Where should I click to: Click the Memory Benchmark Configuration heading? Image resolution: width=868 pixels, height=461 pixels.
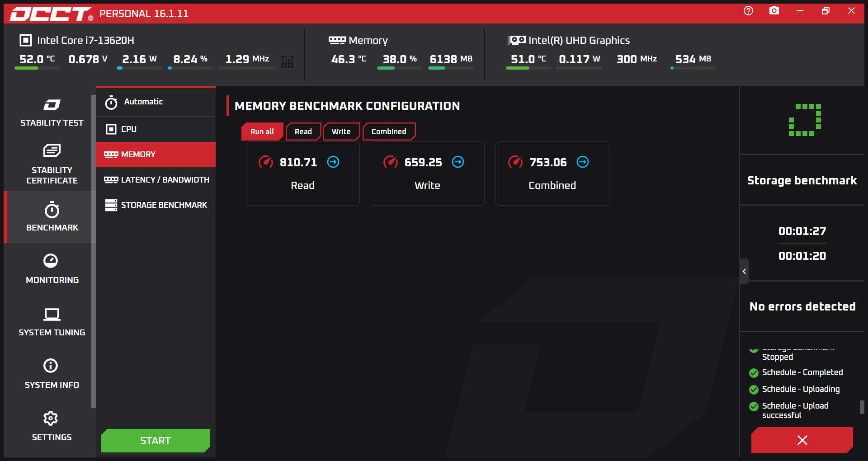(x=347, y=106)
